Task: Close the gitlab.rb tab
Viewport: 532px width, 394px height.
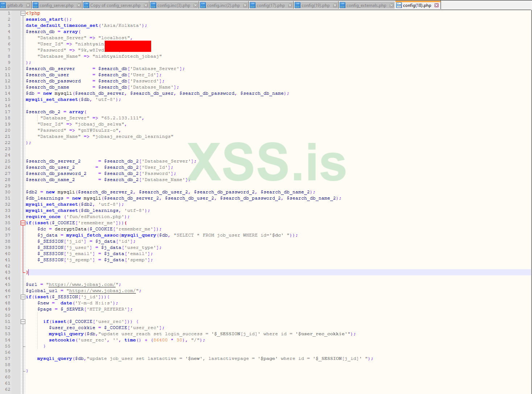Action: pos(28,5)
